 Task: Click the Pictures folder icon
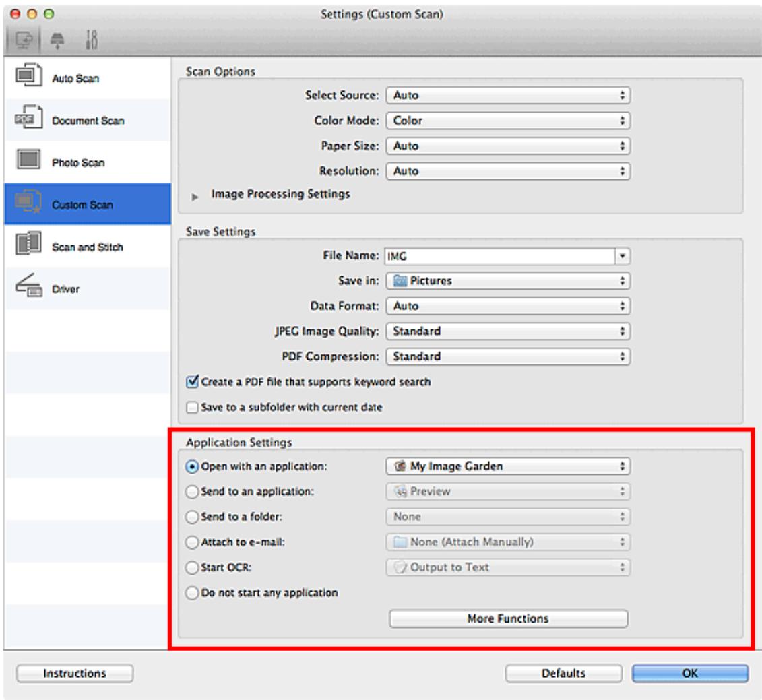coord(400,280)
